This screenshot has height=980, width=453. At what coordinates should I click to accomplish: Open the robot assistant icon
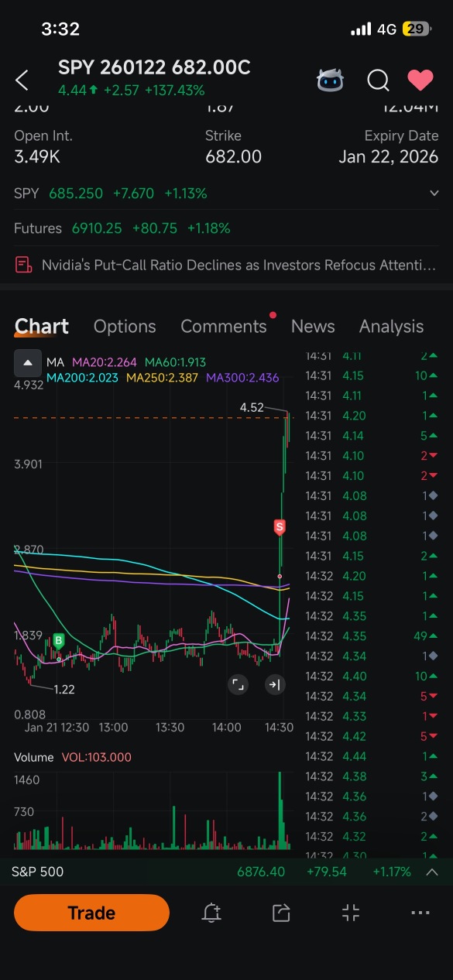tap(331, 80)
